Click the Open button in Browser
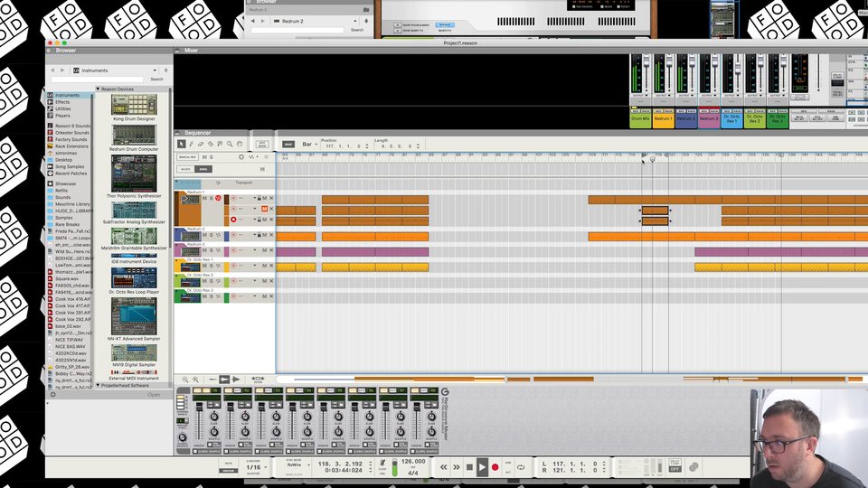This screenshot has height=488, width=868. (154, 395)
